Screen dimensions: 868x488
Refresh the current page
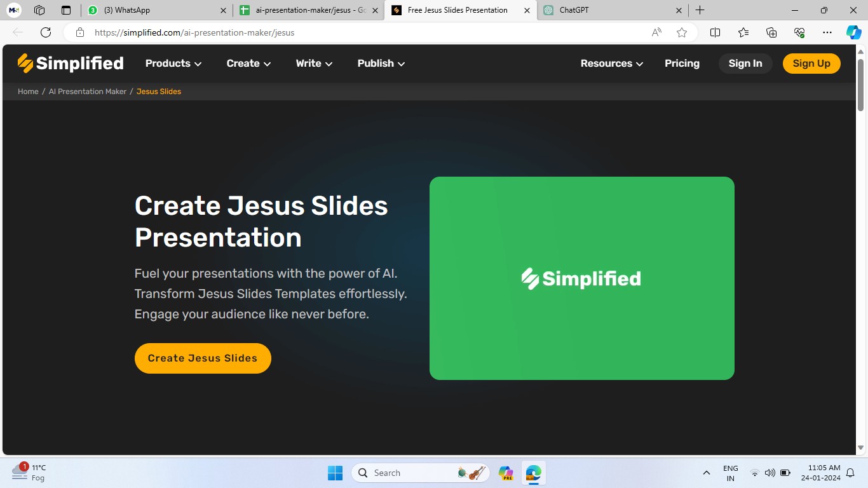[46, 32]
